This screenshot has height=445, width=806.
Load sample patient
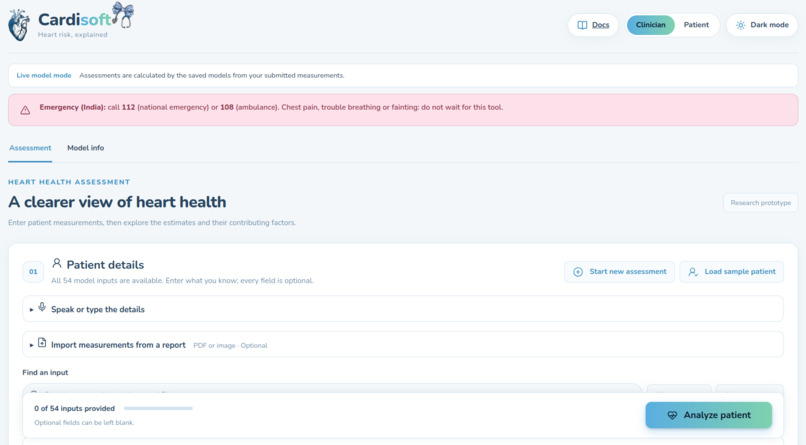[731, 271]
